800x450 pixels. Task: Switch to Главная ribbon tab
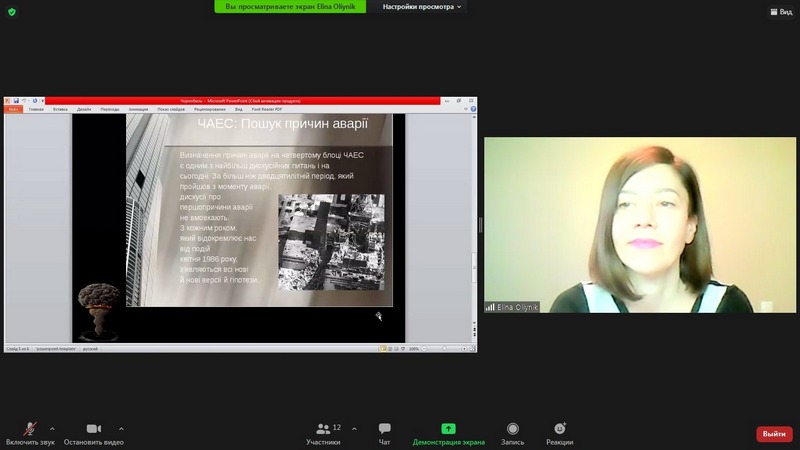[36, 109]
